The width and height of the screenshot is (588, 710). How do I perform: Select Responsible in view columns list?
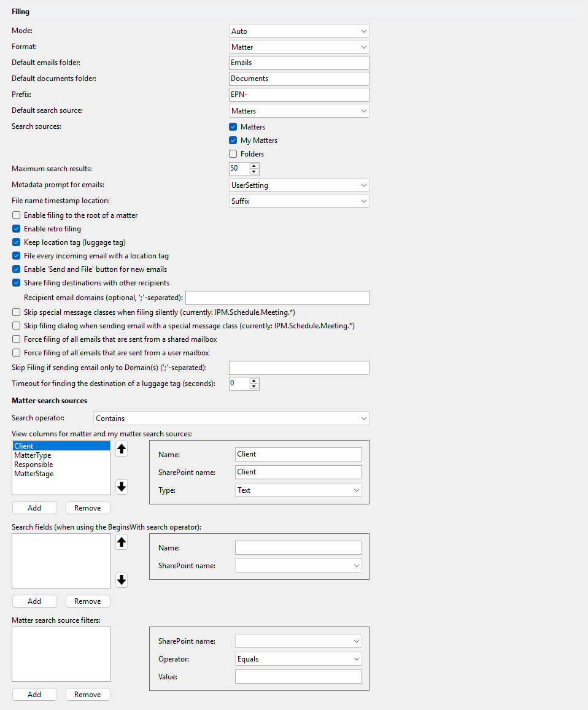click(61, 465)
